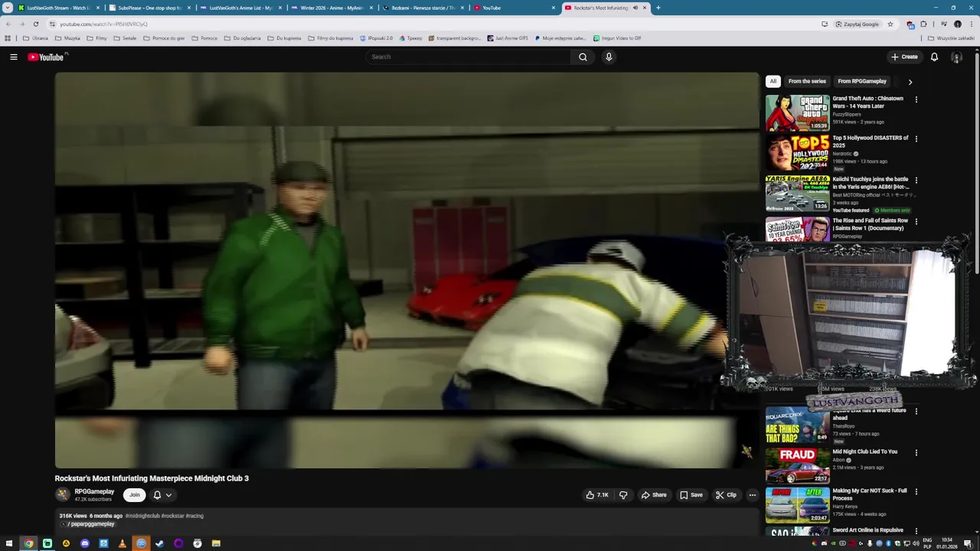Screen dimensions: 980x551
Task: Go to YouTube home via logo
Action: [46, 57]
